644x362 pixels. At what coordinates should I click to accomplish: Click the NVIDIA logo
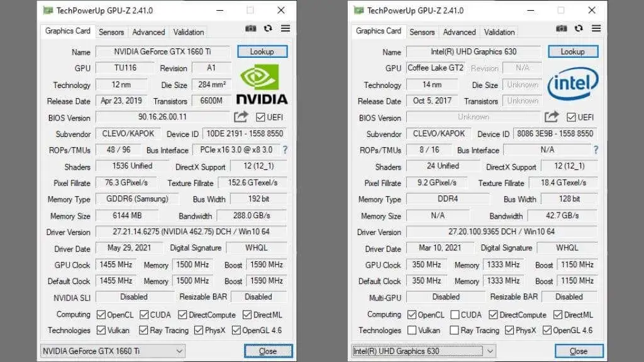262,84
